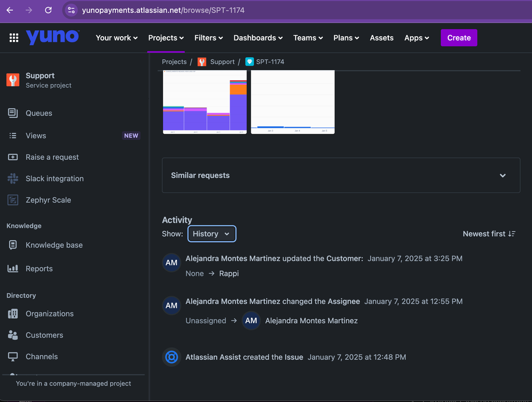Image resolution: width=532 pixels, height=402 pixels.
Task: Toggle Newest first sort order
Action: (x=489, y=234)
